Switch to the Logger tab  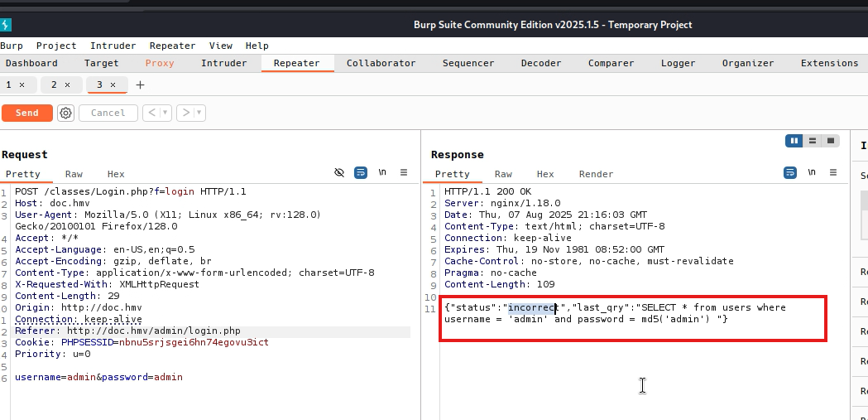click(679, 63)
